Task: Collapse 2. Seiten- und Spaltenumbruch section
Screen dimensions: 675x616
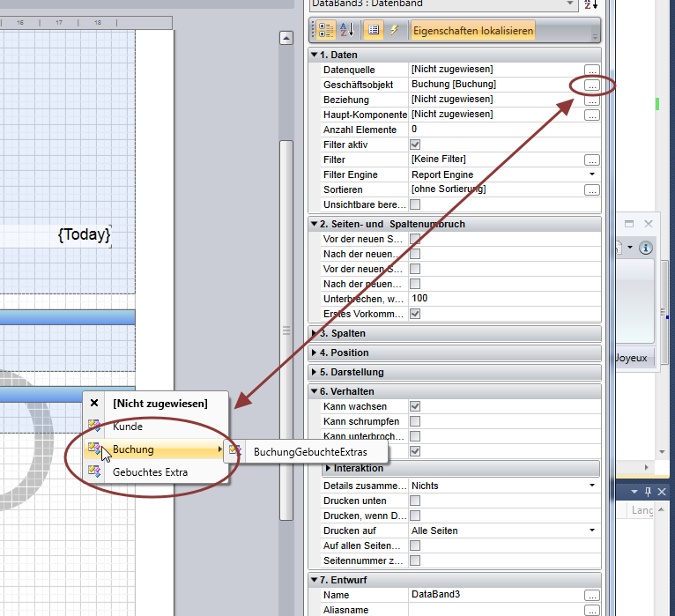Action: 315,224
